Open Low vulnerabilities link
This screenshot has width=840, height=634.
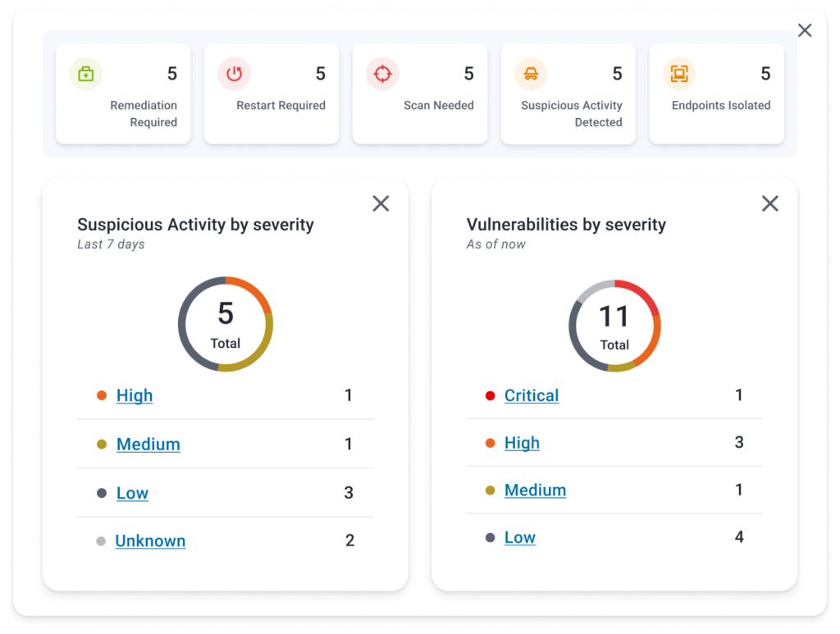tap(519, 537)
